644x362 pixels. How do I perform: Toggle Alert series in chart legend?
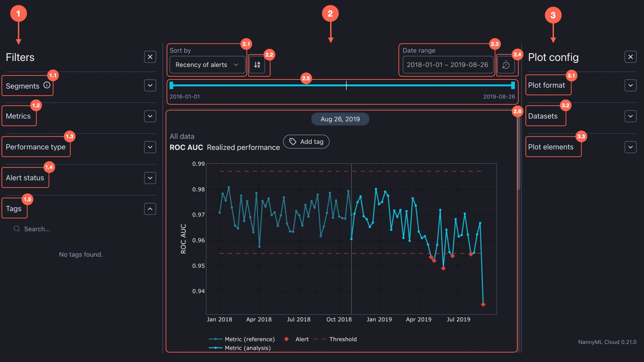(x=302, y=339)
